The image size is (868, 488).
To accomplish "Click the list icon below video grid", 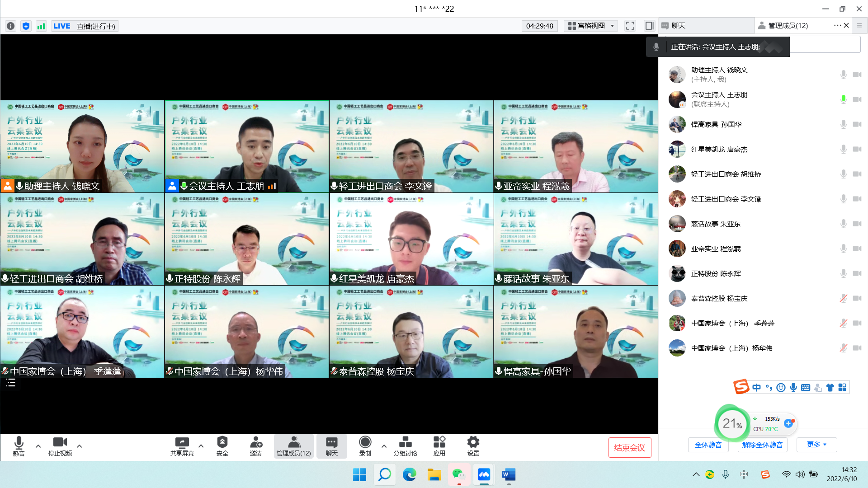I will [x=11, y=383].
